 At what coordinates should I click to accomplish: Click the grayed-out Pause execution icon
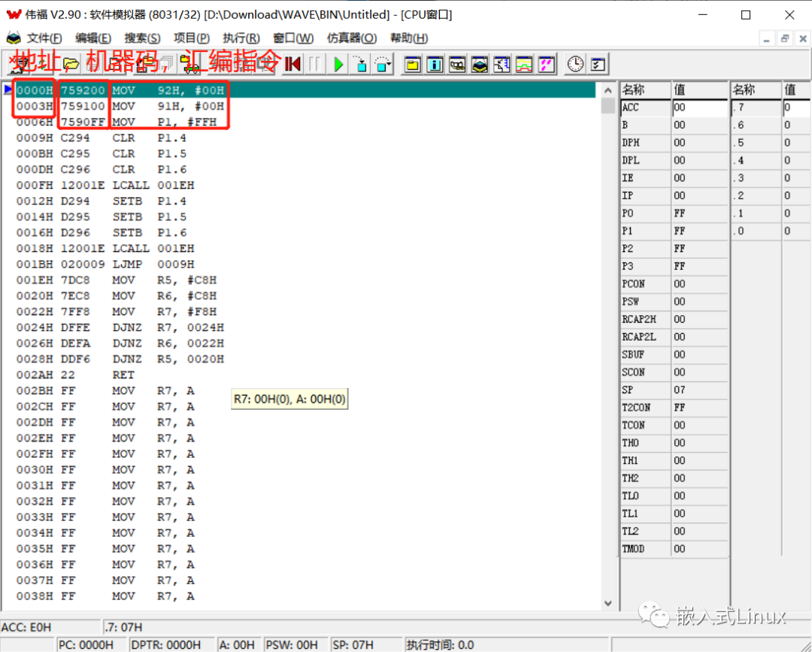click(x=314, y=64)
